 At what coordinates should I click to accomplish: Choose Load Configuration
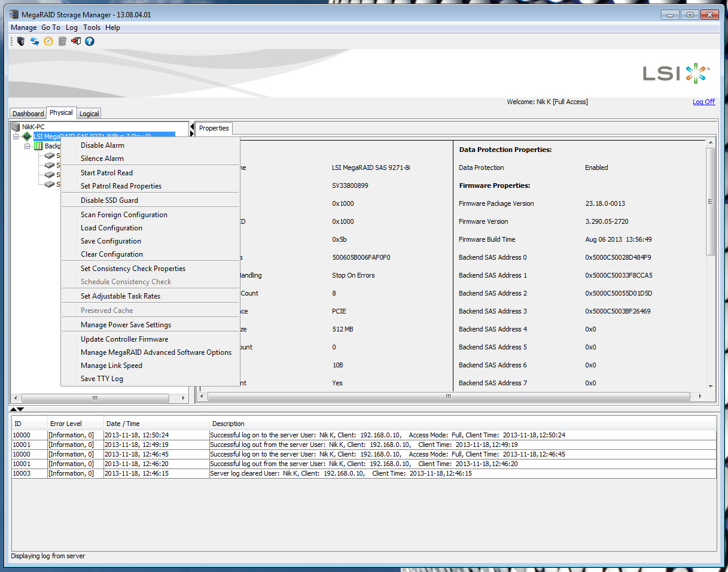click(111, 228)
